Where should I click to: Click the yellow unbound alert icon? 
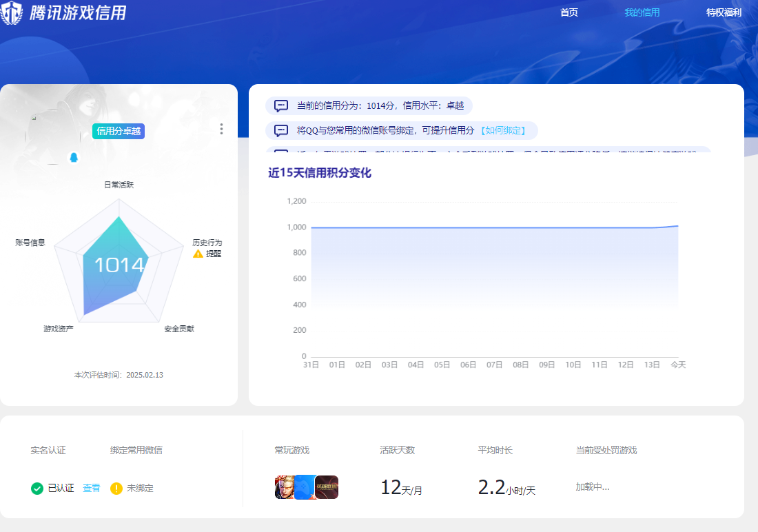point(116,489)
